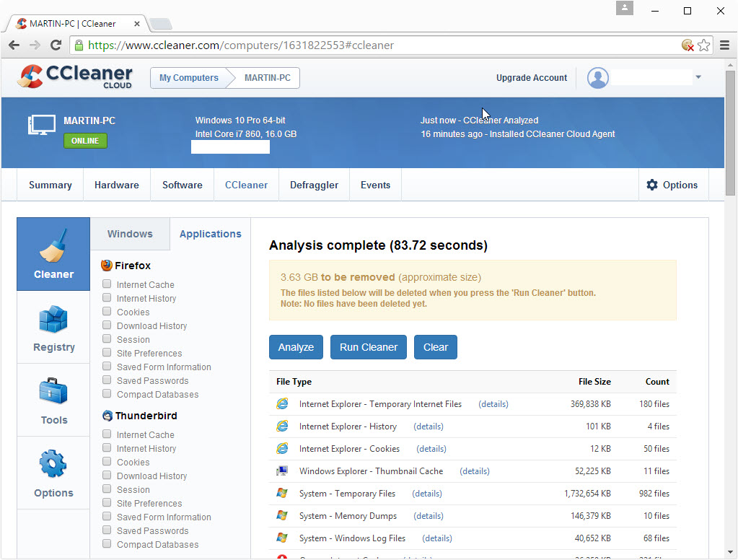The image size is (738, 560).
Task: Open details for Windows Log Files
Action: point(436,538)
